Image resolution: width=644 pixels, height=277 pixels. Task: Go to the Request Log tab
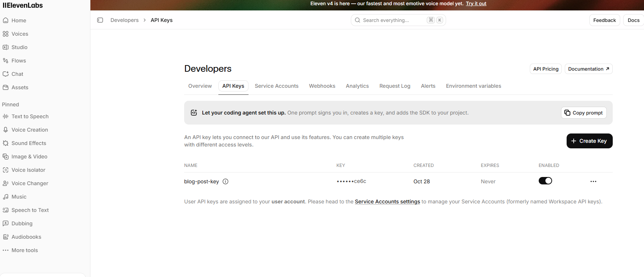tap(395, 86)
